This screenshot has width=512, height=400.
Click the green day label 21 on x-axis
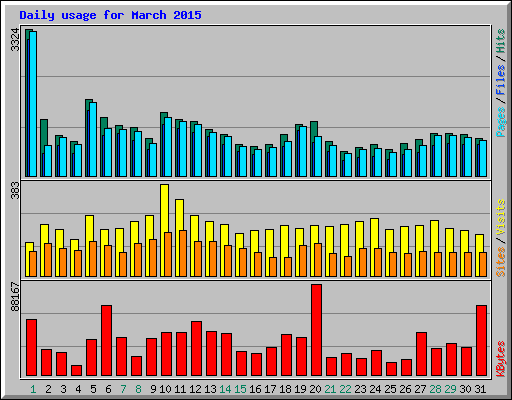330,389
